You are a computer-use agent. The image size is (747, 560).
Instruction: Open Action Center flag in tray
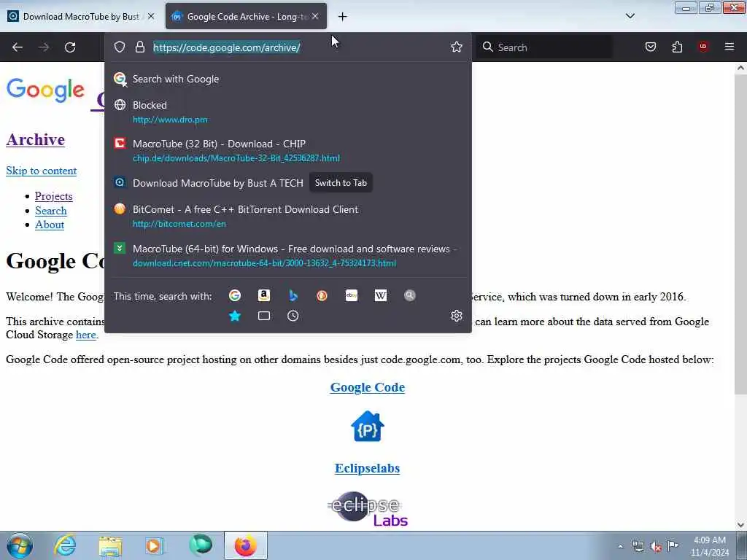673,545
